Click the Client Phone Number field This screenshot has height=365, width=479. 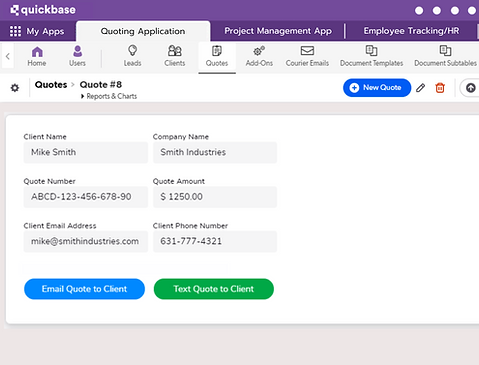[215, 241]
